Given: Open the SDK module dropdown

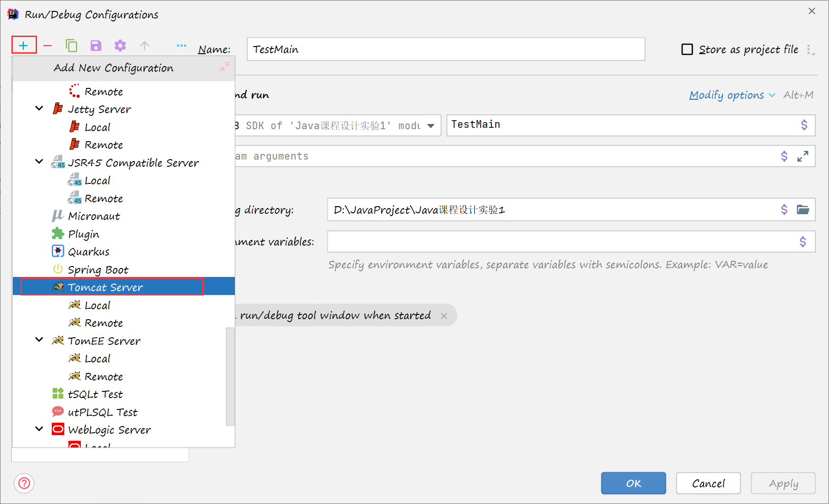Looking at the screenshot, I should pos(431,126).
